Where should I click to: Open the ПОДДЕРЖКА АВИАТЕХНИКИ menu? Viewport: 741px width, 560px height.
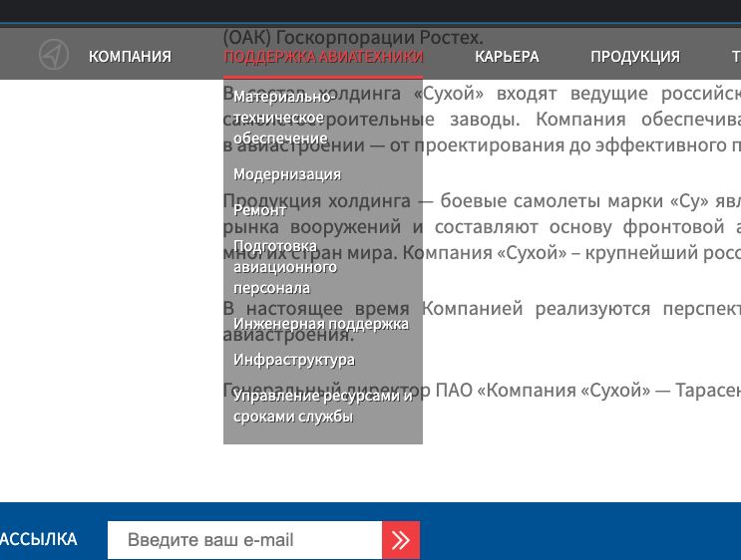point(323,57)
